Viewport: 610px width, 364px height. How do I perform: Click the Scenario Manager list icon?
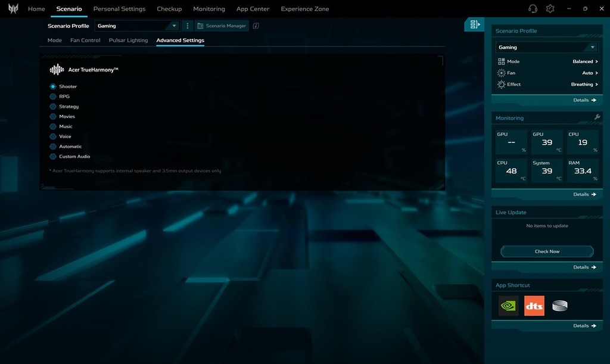(x=200, y=26)
